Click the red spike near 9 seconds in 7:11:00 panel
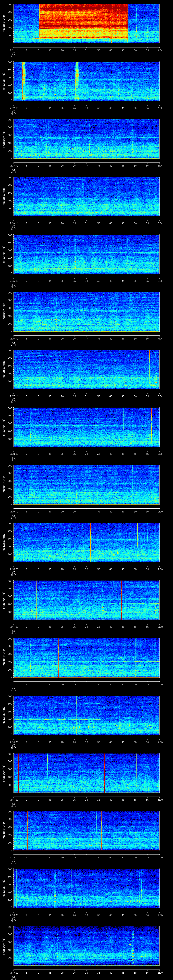 [x=36, y=600]
